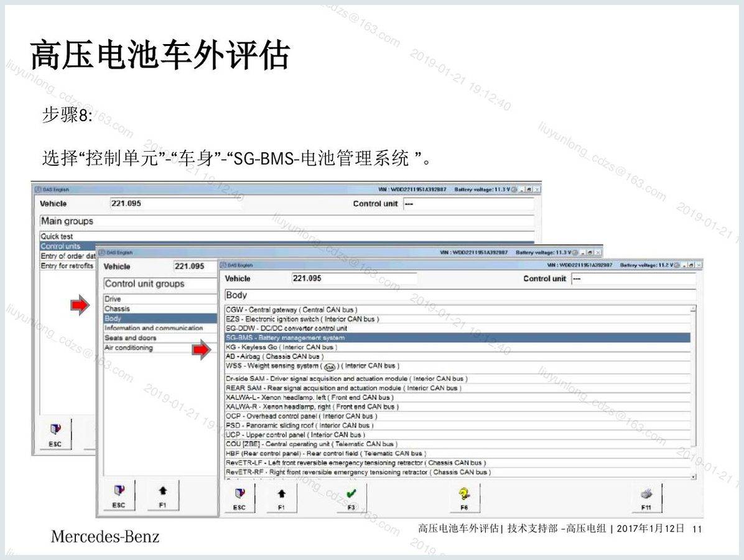Select Entry for retrofits row
This screenshot has height=560, width=744.
tap(67, 265)
